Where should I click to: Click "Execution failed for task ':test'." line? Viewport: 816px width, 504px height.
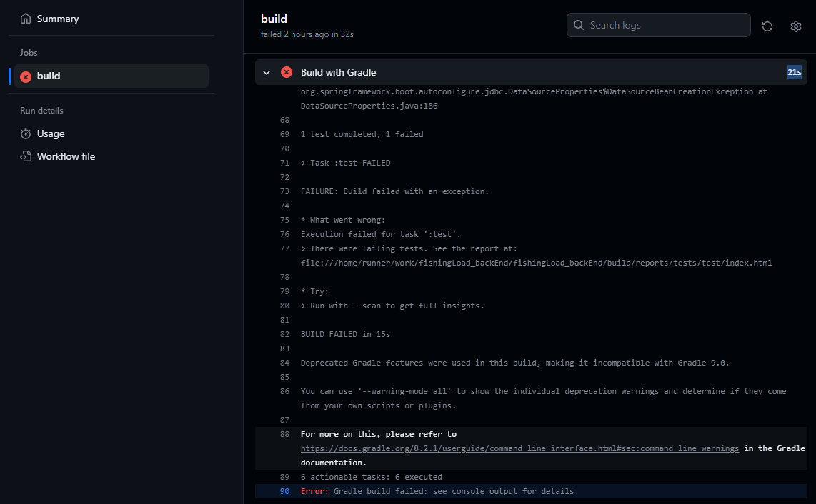coord(381,234)
